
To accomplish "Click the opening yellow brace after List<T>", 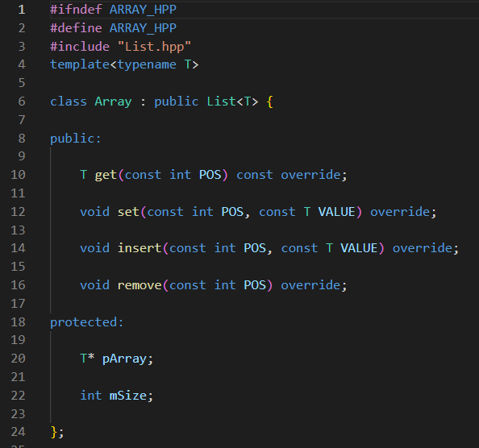I will point(269,102).
